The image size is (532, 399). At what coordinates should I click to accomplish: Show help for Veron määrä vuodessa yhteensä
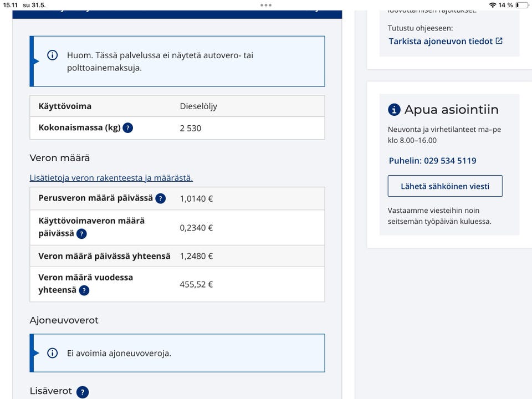tap(84, 290)
